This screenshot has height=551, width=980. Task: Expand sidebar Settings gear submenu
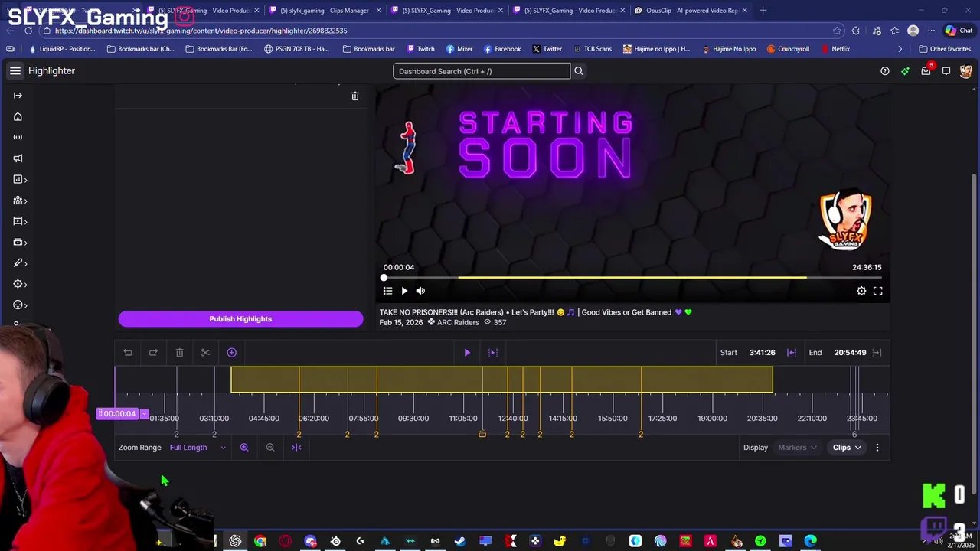coord(20,284)
